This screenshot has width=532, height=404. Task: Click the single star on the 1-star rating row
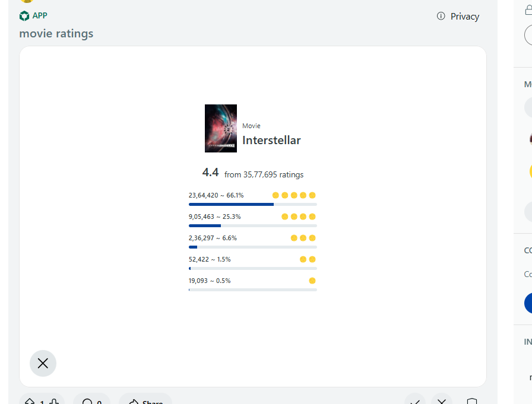click(312, 280)
